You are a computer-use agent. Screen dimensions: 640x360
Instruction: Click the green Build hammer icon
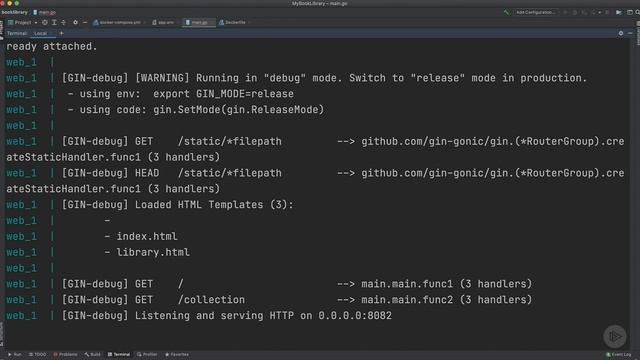[506, 12]
